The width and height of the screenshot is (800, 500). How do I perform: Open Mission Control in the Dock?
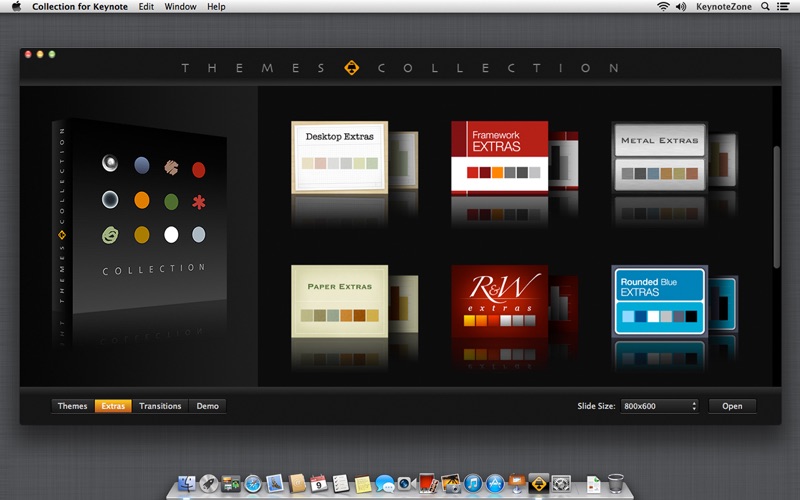point(231,483)
